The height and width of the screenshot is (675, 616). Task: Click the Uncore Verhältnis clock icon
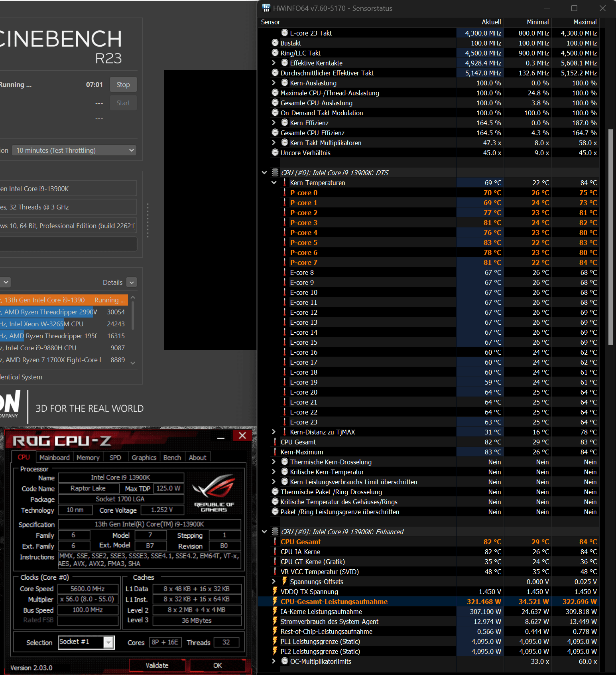(x=275, y=152)
